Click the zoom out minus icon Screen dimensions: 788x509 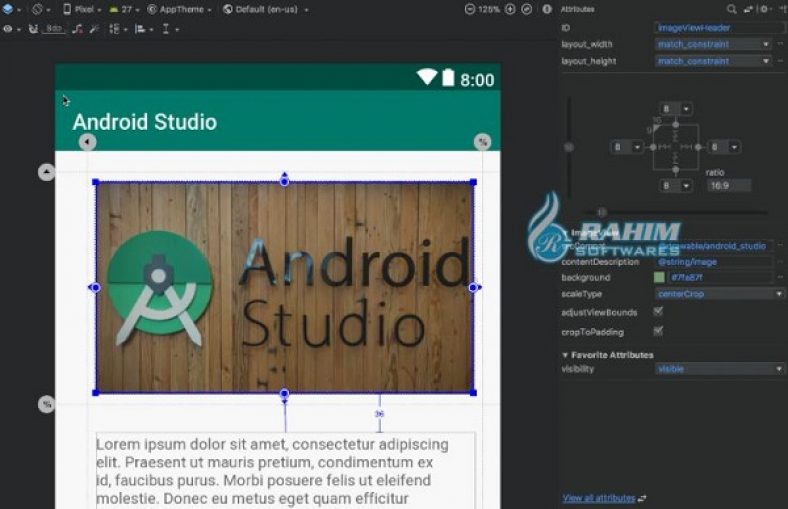click(x=471, y=9)
